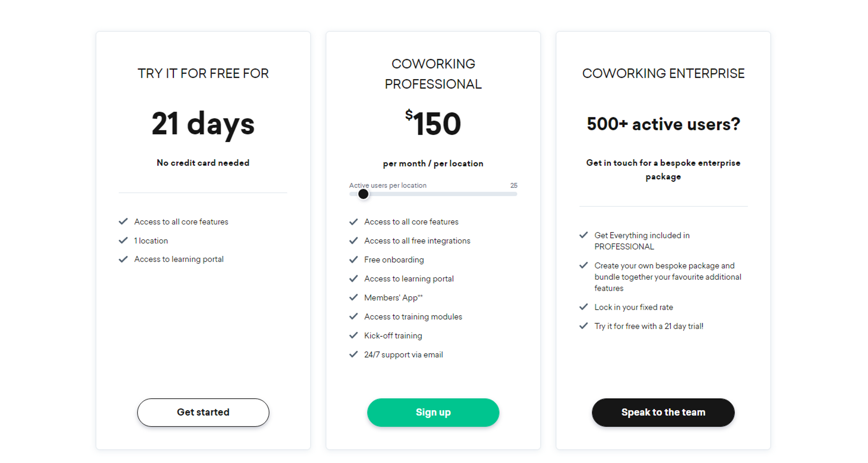Click the Sign up button

point(433,412)
